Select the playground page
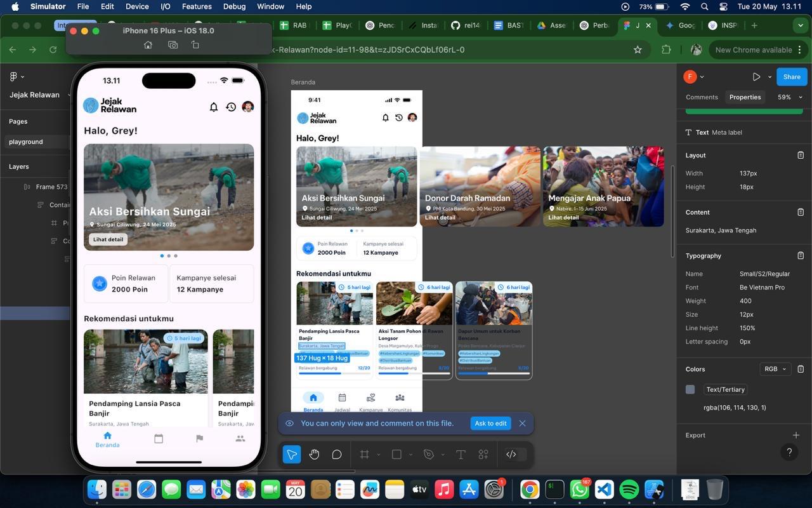The width and height of the screenshot is (812, 508). [x=37, y=142]
